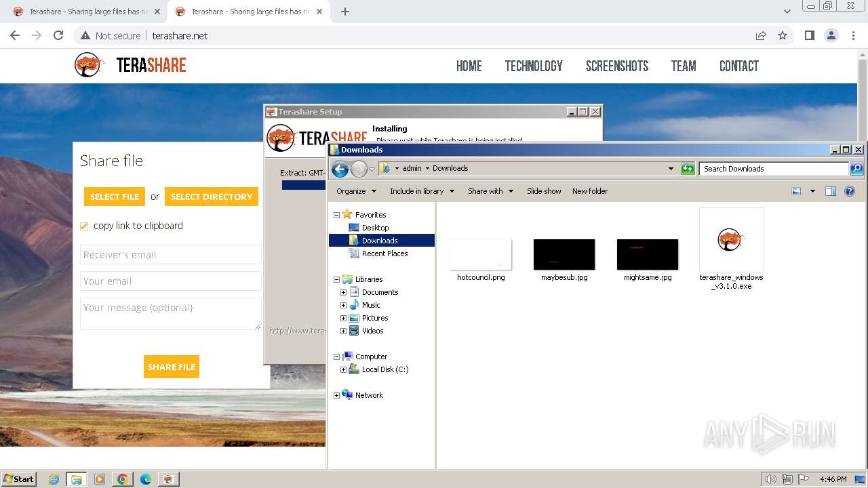
Task: Open Chrome side panel icon
Action: [809, 35]
